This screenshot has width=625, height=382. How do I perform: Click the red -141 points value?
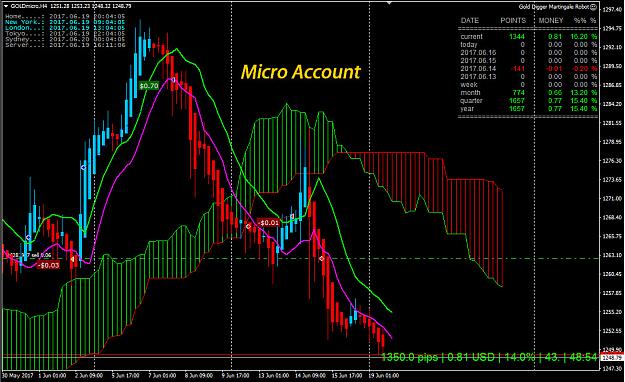518,68
